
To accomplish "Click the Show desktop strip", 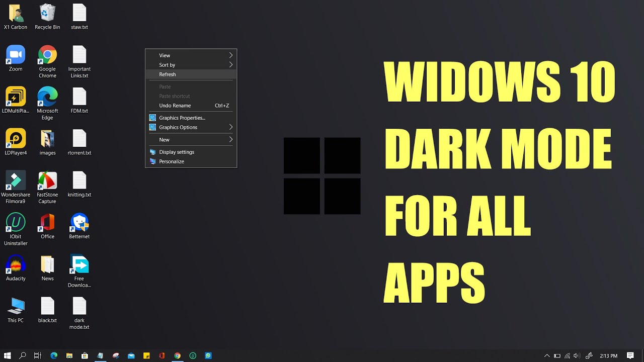I will click(642, 355).
